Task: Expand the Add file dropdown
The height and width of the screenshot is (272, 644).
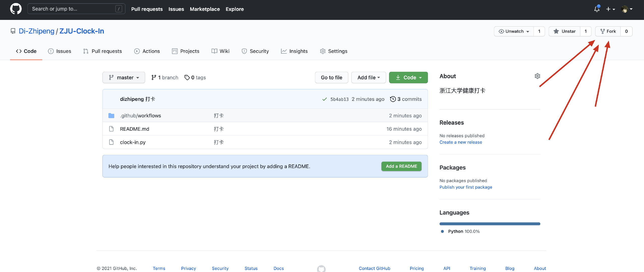Action: 368,78
